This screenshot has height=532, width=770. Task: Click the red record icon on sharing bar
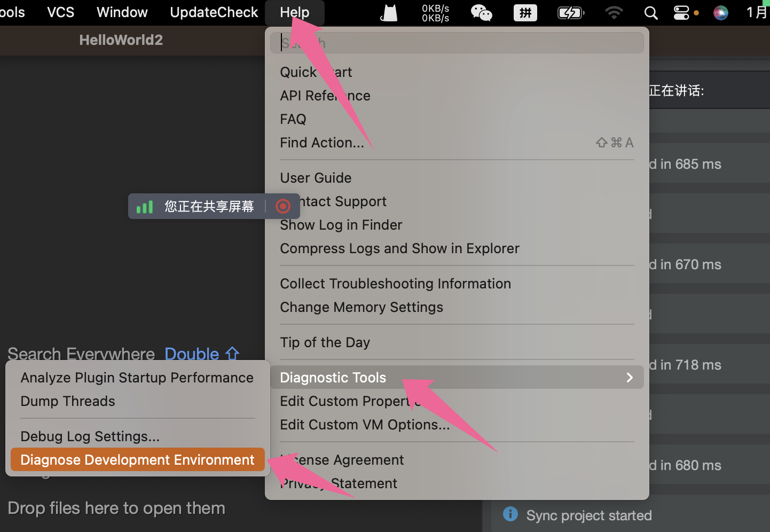click(283, 206)
